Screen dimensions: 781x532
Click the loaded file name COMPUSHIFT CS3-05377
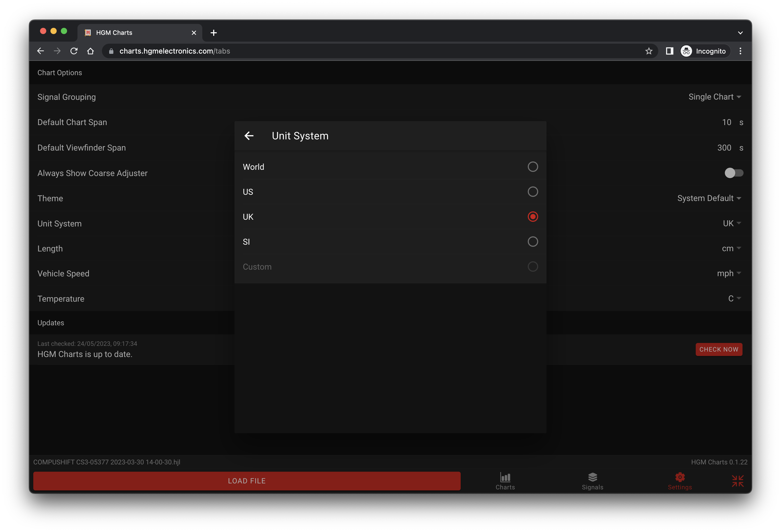tap(107, 462)
